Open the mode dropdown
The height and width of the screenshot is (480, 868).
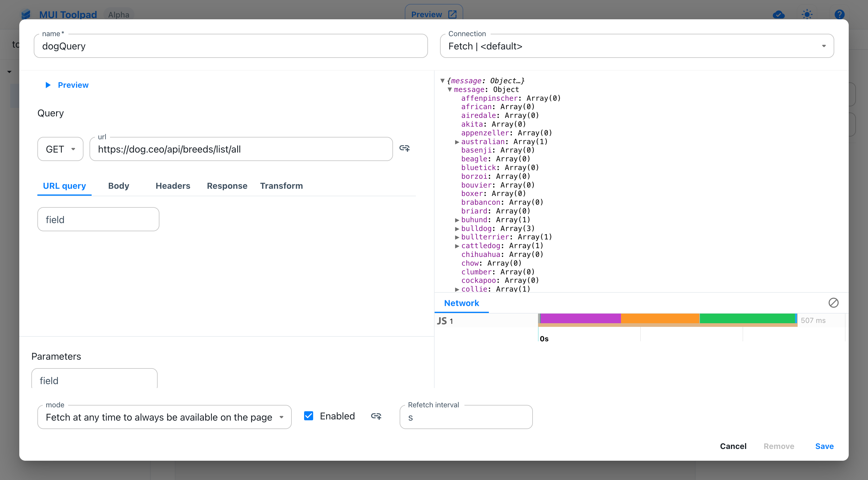(165, 417)
